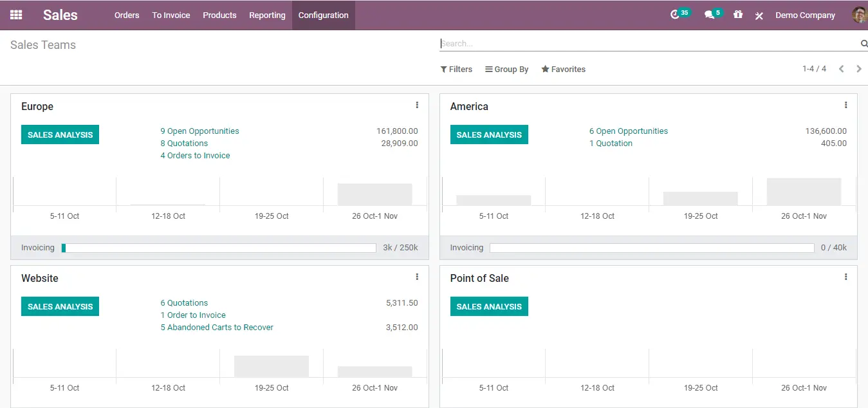
Task: Open the apps grid menu
Action: tap(16, 15)
